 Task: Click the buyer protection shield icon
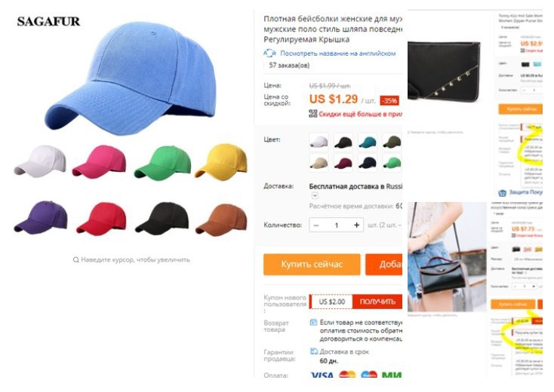coord(502,193)
